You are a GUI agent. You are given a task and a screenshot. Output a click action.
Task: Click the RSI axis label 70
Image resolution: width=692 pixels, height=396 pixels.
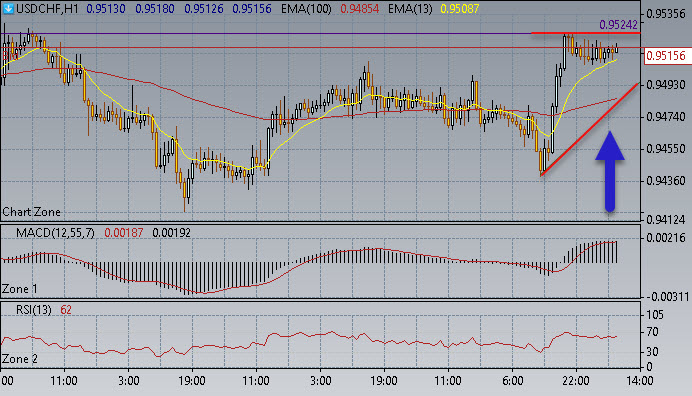click(652, 332)
